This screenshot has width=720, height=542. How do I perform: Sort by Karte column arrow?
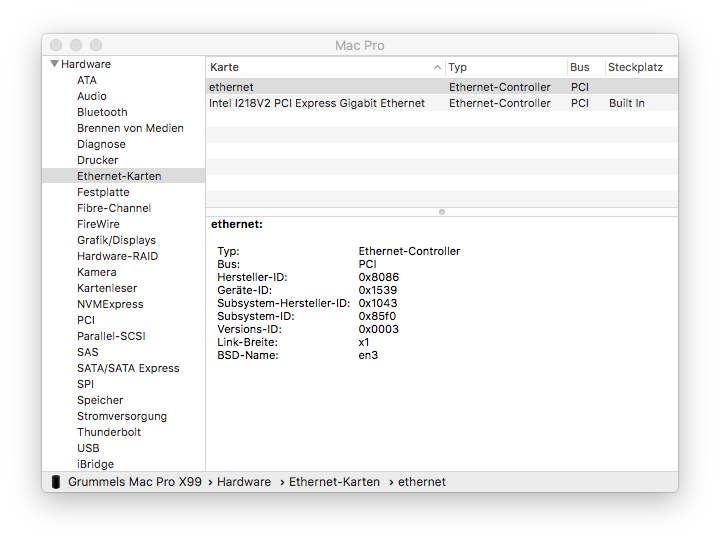(x=437, y=68)
